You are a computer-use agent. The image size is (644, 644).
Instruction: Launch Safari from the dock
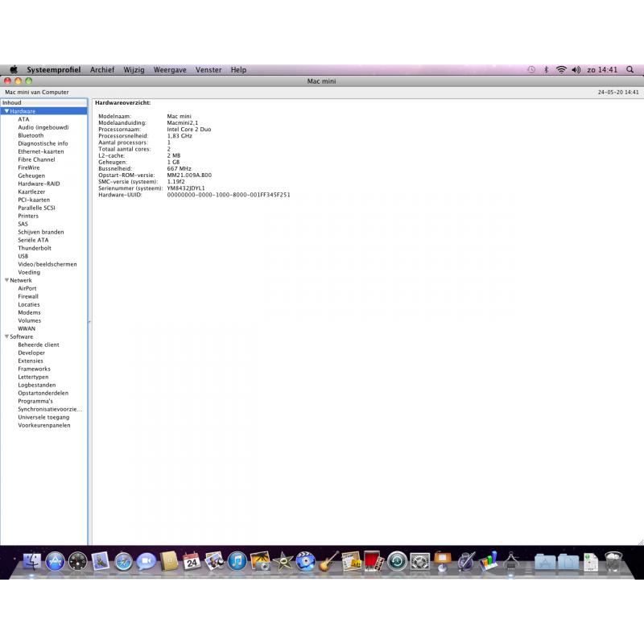click(x=123, y=561)
